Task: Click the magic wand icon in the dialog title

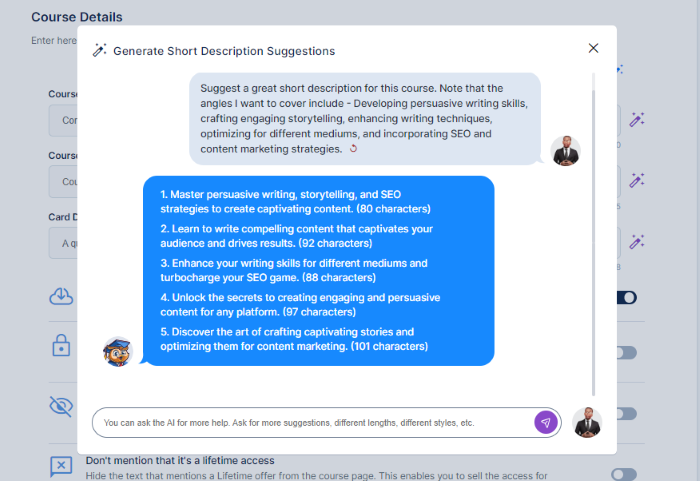Action: [100, 50]
